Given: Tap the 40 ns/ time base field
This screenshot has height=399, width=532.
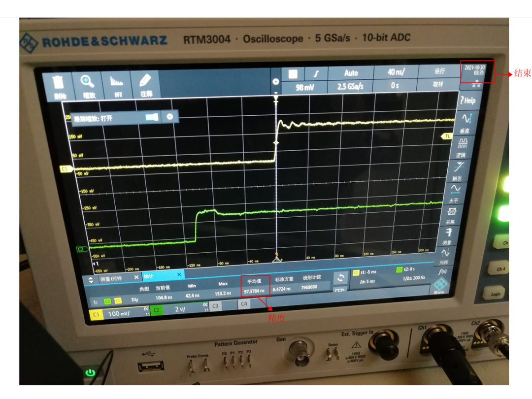Looking at the screenshot, I should [x=396, y=72].
